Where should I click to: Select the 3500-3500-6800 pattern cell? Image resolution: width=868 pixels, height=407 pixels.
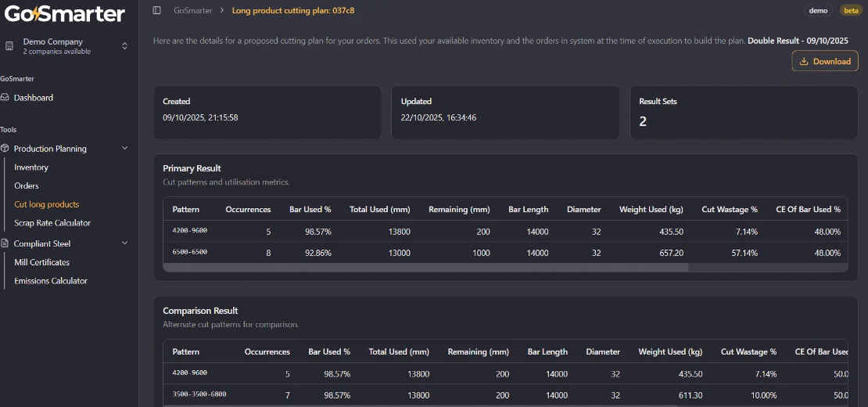click(199, 394)
